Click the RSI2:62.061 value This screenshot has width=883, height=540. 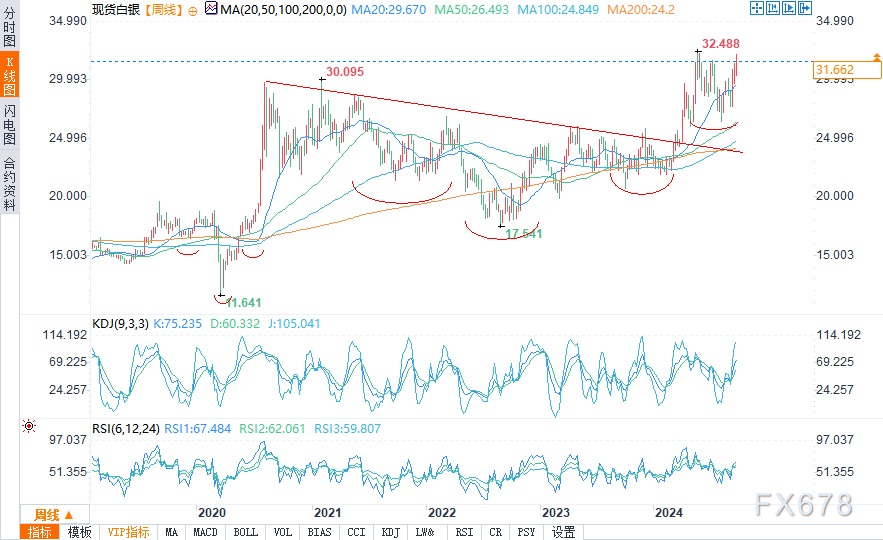point(272,429)
